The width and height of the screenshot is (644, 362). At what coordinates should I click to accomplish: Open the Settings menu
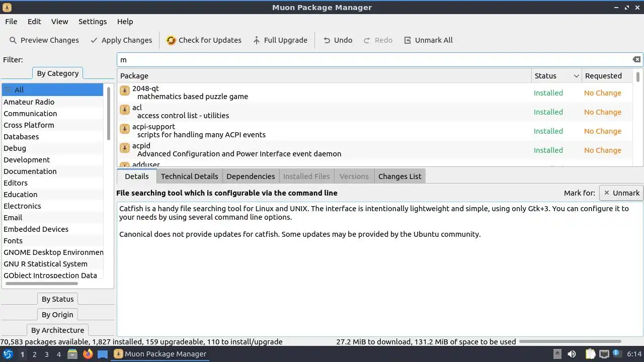[93, 22]
